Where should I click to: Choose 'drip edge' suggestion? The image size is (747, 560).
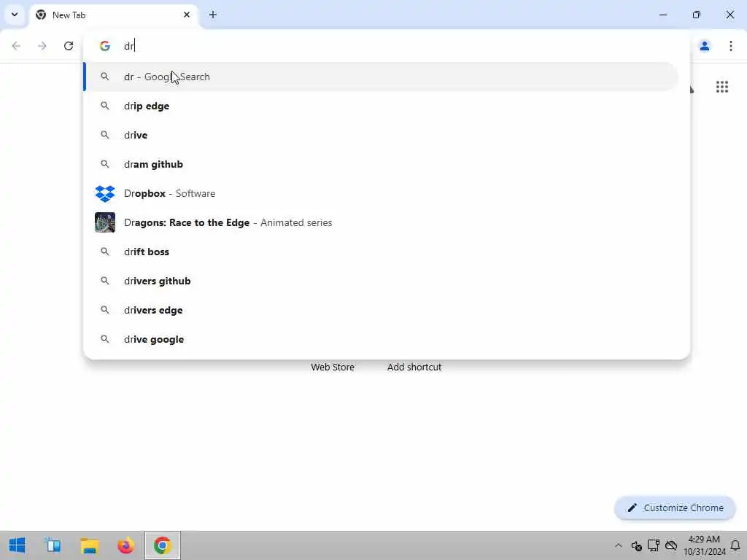point(381,106)
